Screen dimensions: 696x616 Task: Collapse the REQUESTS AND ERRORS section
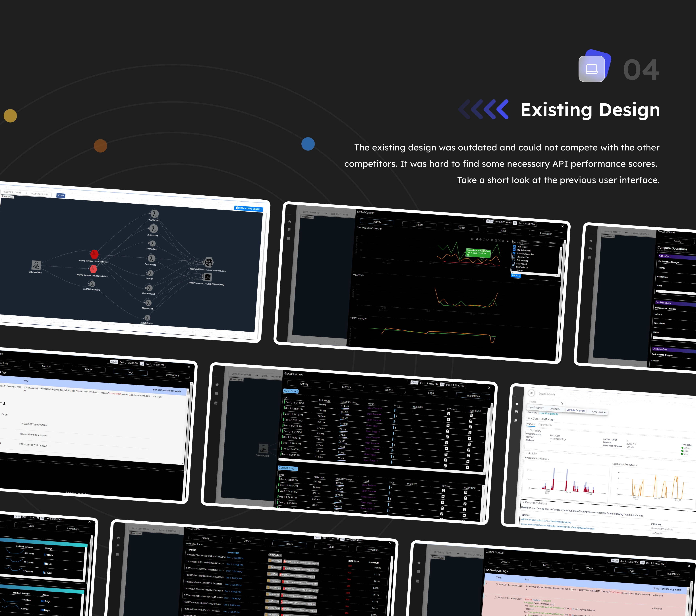(358, 227)
